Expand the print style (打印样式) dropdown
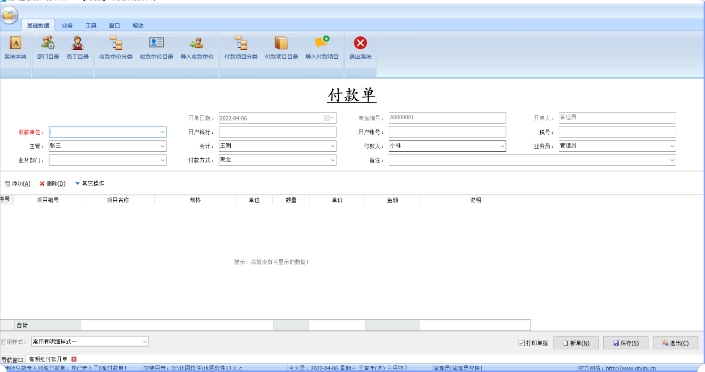705x372 pixels. (x=144, y=341)
